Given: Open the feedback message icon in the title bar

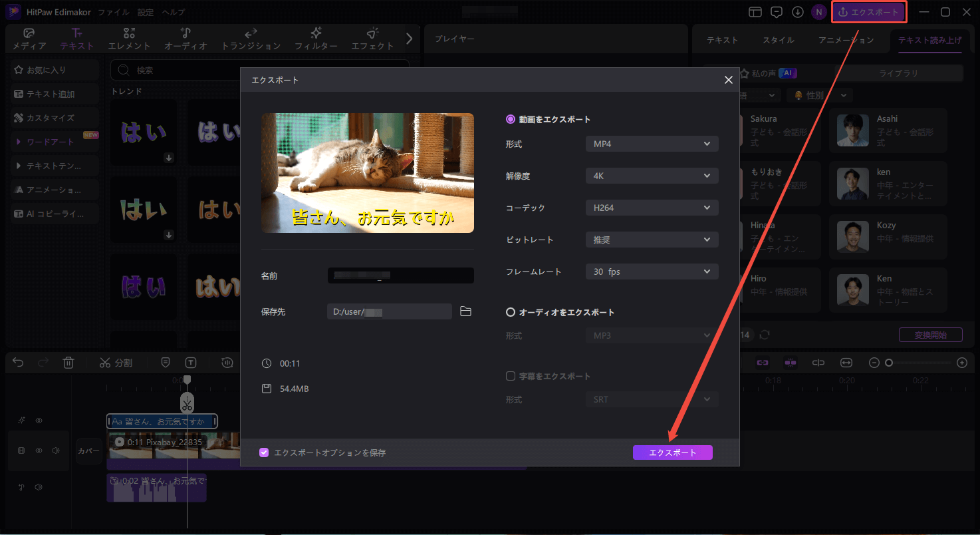Looking at the screenshot, I should click(776, 12).
